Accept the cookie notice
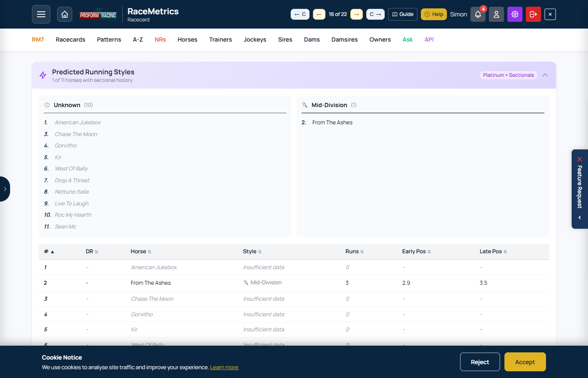The width and height of the screenshot is (588, 378). (x=525, y=362)
